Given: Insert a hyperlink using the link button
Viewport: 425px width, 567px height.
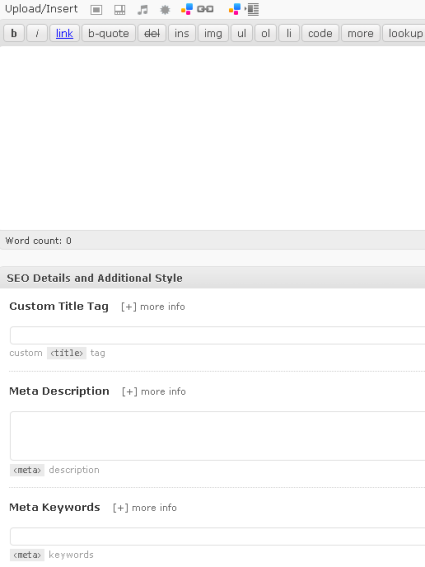Looking at the screenshot, I should (64, 33).
